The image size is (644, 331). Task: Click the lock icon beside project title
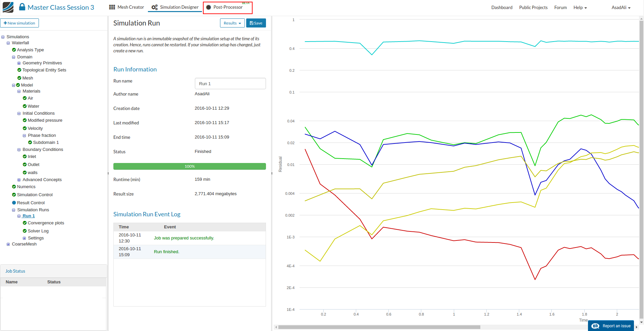22,7
